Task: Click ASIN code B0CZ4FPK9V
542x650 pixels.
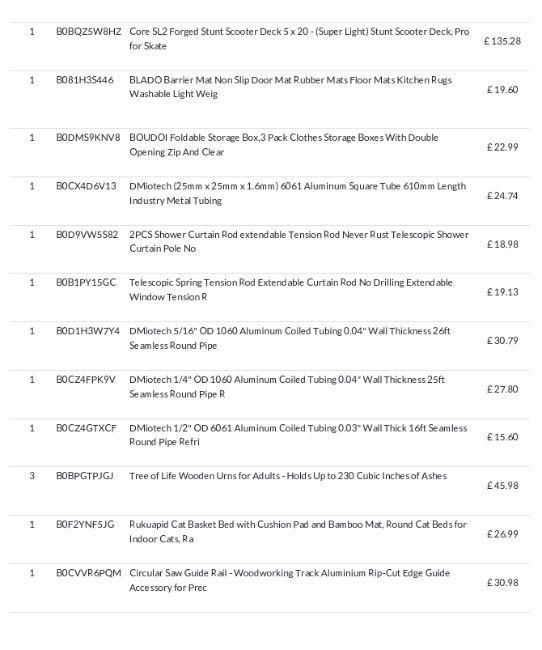Action: [x=86, y=380]
